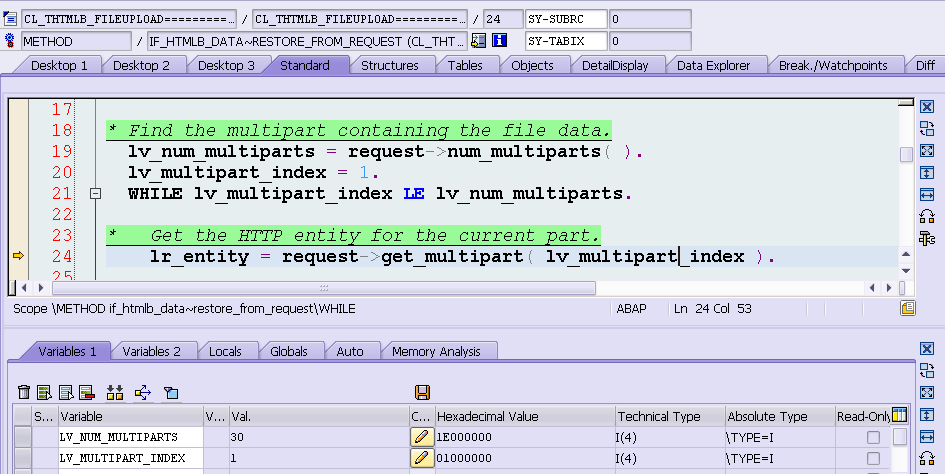Image resolution: width=945 pixels, height=474 pixels.
Task: Click the SY-SUBRC field
Action: (566, 19)
